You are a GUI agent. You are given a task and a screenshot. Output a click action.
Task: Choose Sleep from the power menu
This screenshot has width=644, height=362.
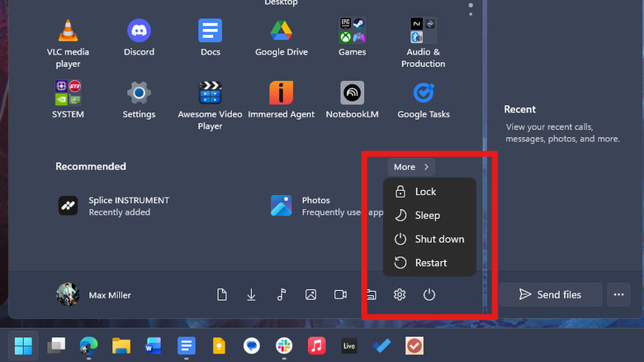click(429, 215)
